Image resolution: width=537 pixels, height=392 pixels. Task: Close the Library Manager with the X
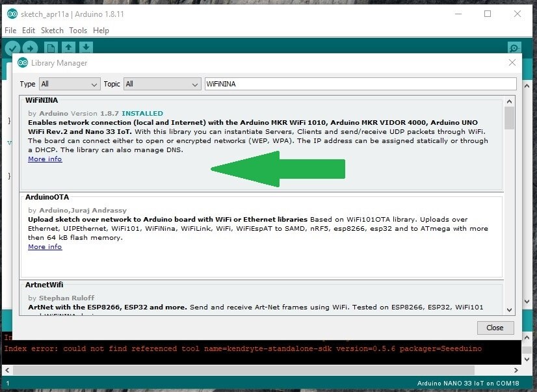tap(512, 62)
